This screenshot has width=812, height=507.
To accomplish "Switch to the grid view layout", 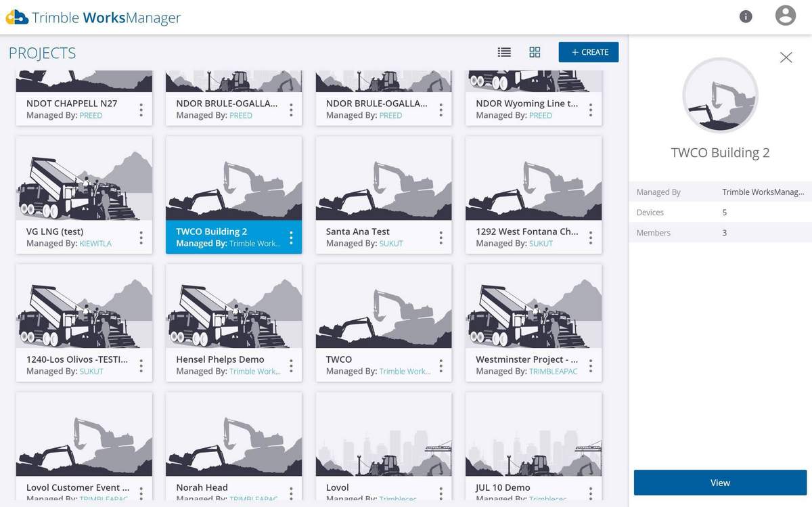I will (x=535, y=51).
